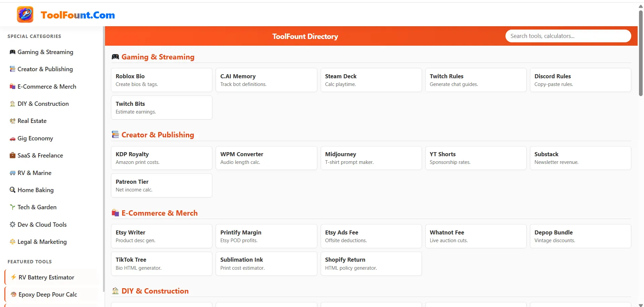Open the C.AI Memory tool card

tap(266, 80)
